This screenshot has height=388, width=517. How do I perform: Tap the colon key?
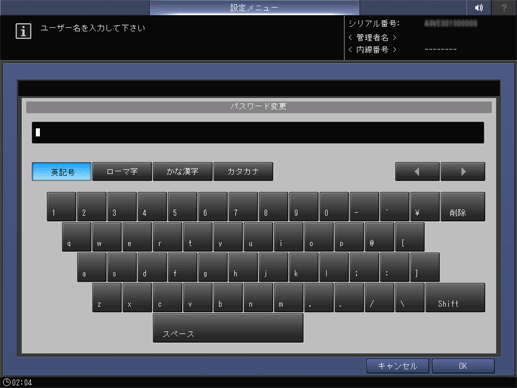pyautogui.click(x=395, y=267)
